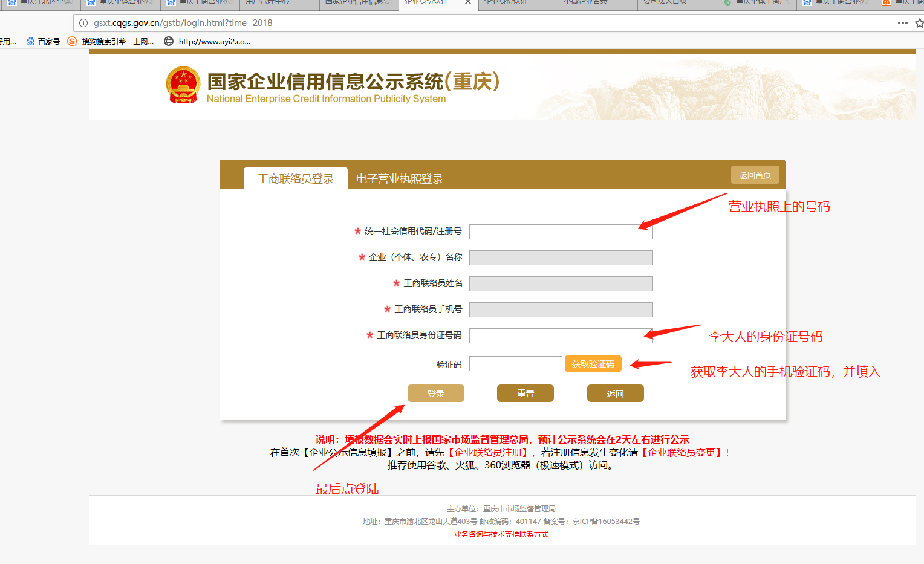
Task: Click the site information icon in address bar
Action: (83, 23)
